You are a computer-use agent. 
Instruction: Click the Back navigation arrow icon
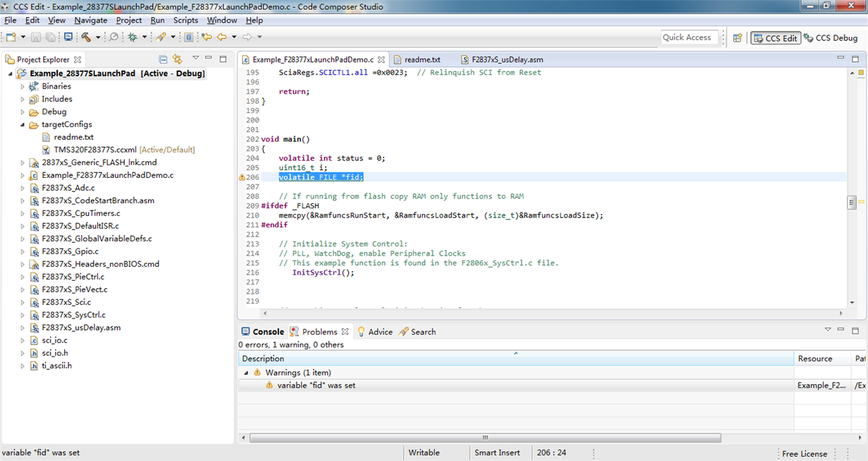[x=222, y=37]
